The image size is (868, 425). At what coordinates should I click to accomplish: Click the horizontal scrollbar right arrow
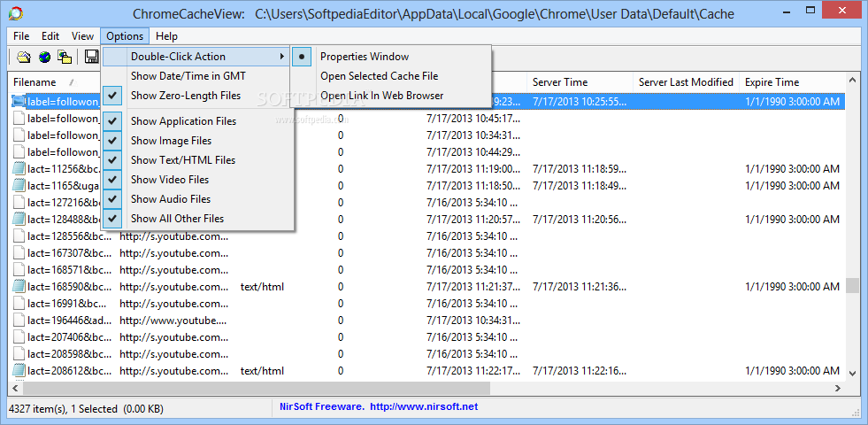coord(838,389)
